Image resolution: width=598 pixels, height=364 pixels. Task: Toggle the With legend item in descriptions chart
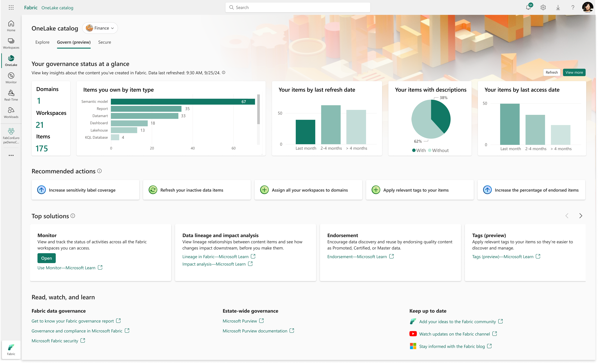[419, 150]
